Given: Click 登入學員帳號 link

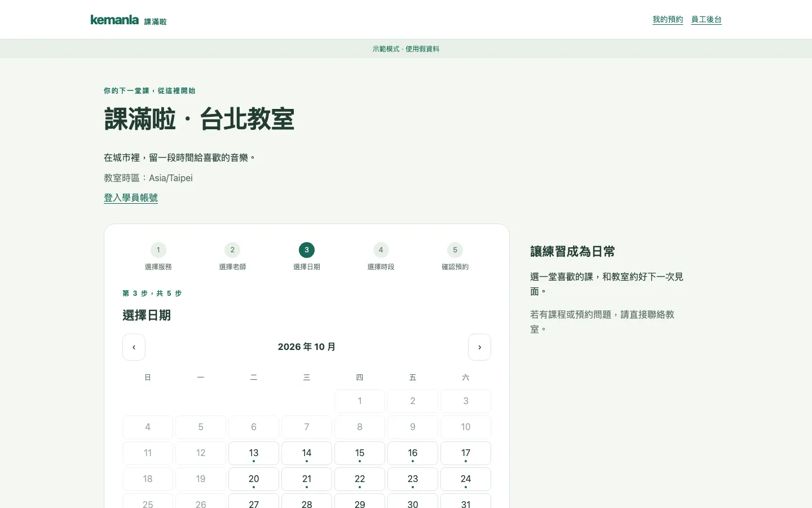Looking at the screenshot, I should tap(131, 198).
